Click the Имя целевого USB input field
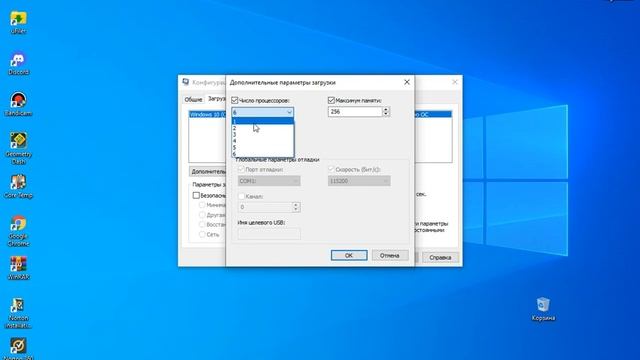The height and width of the screenshot is (360, 640). coord(269,234)
